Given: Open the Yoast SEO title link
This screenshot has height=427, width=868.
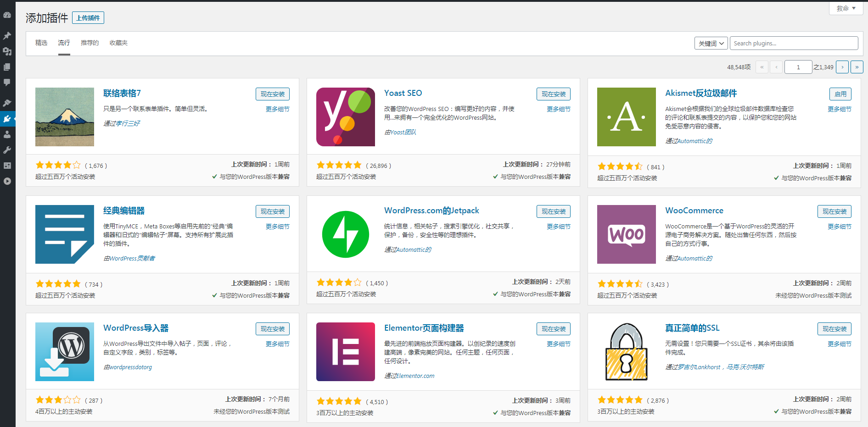Looking at the screenshot, I should (x=403, y=93).
